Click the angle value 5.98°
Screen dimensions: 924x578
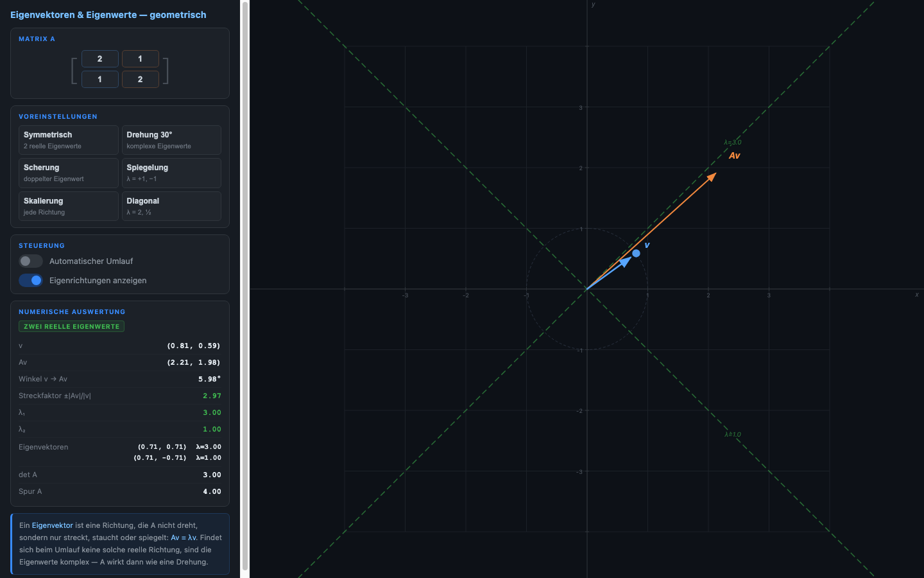[210, 379]
